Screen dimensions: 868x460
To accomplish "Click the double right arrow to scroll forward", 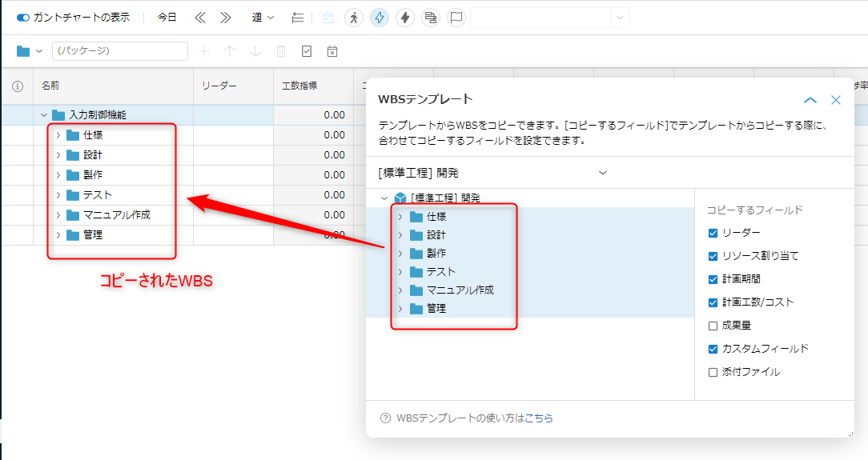I will 225,18.
